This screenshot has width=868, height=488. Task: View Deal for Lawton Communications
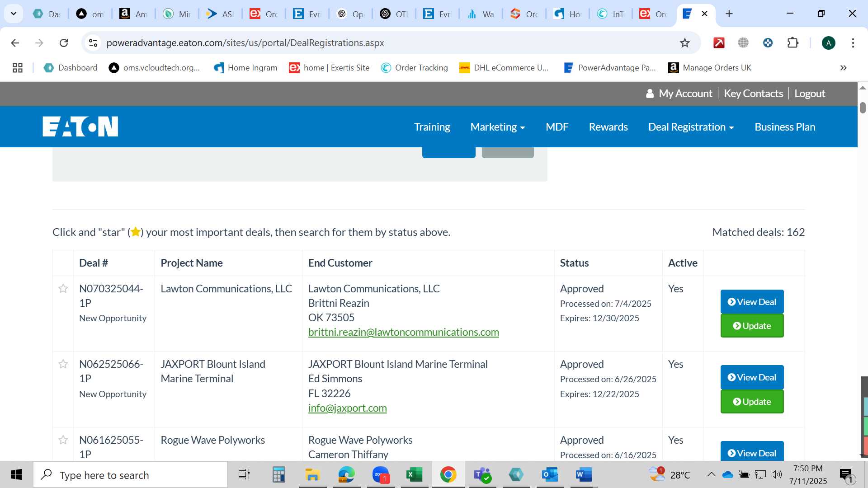tap(752, 302)
